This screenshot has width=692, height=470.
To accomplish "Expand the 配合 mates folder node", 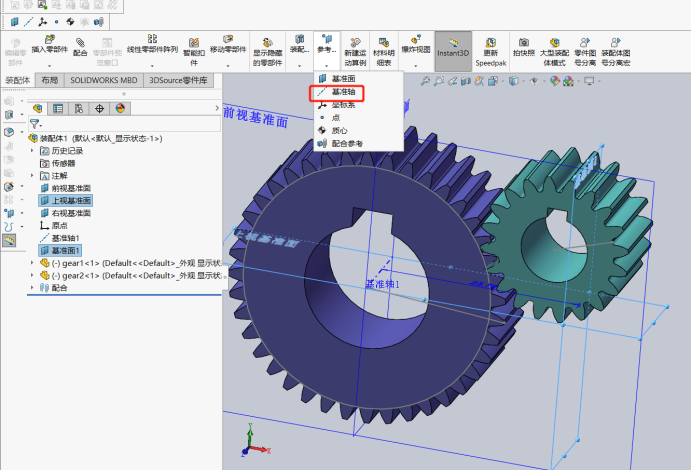I will coord(32,288).
